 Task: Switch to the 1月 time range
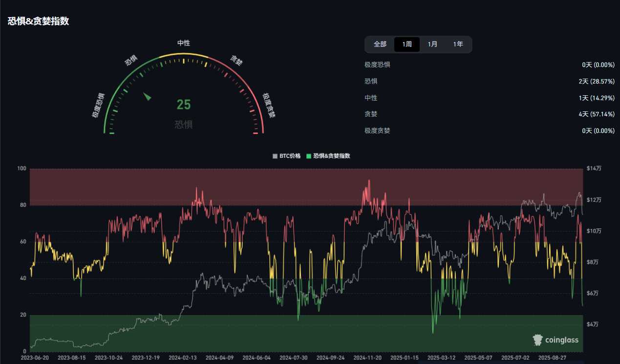point(433,44)
